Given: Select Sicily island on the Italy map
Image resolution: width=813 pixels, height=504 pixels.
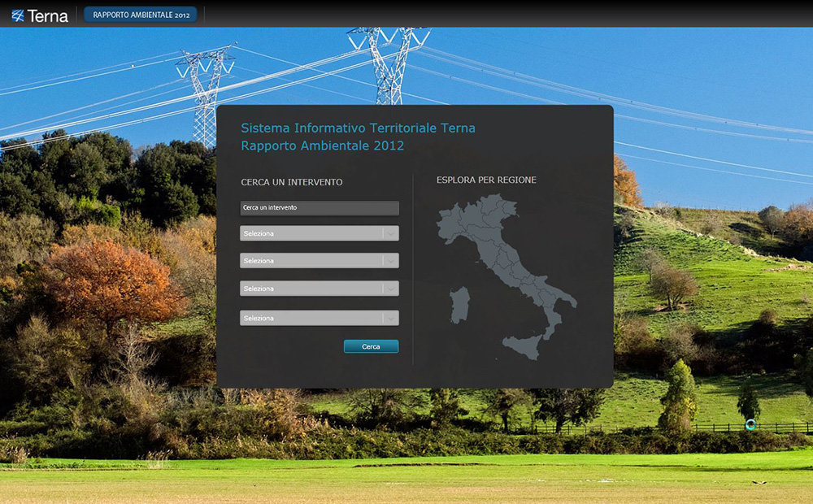Looking at the screenshot, I should click(x=523, y=345).
